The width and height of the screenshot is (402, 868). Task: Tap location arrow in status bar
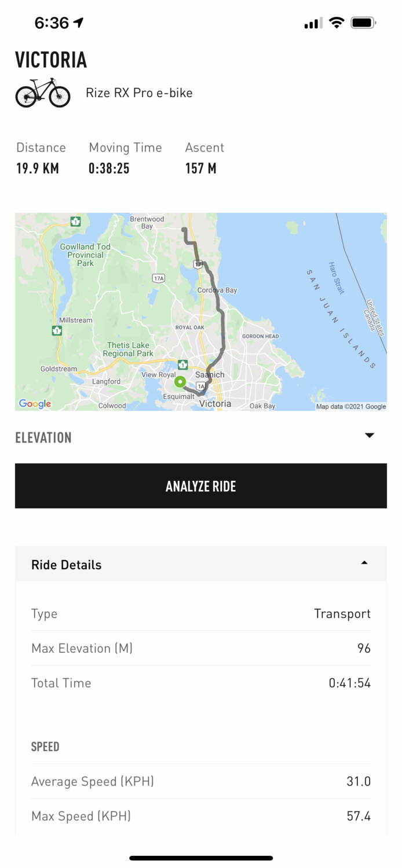pos(78,23)
